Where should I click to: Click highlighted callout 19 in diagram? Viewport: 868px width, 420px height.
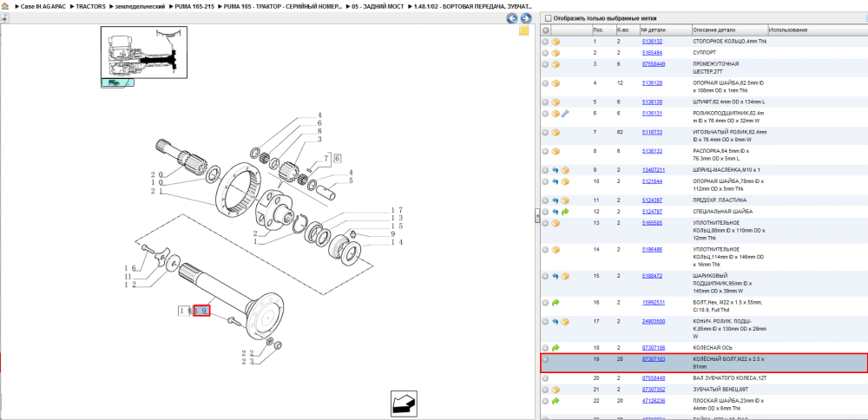point(201,311)
